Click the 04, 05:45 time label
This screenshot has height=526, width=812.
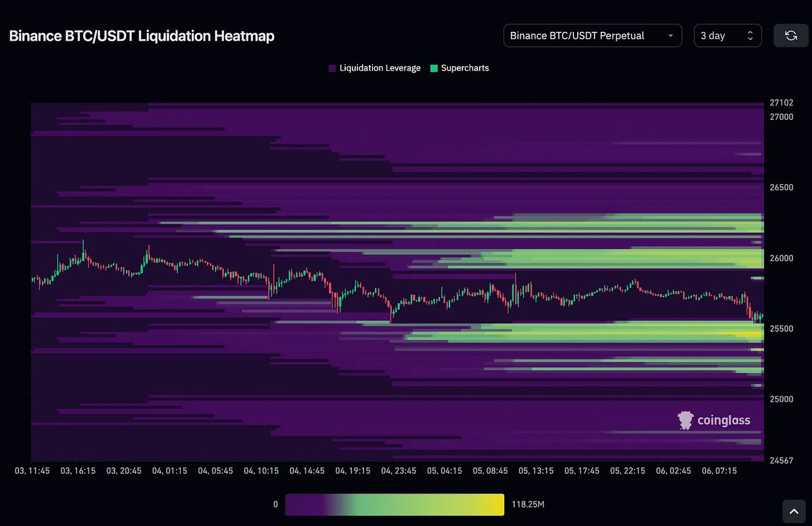215,470
